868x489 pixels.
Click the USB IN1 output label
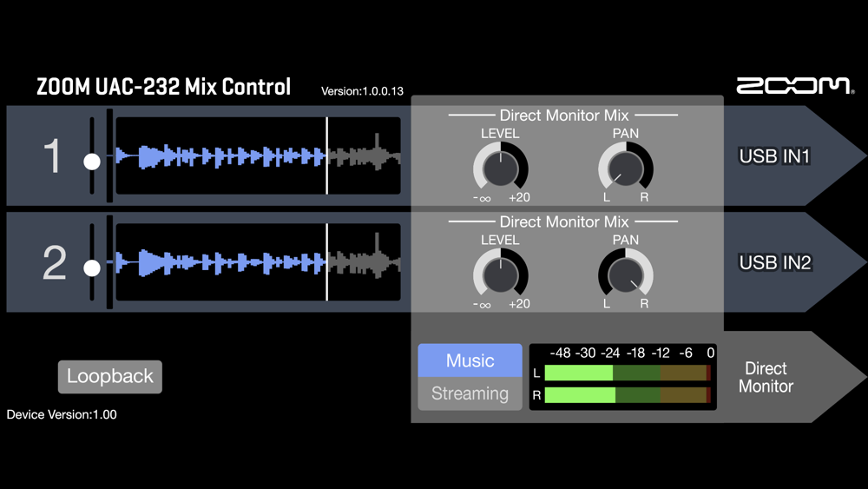(774, 156)
